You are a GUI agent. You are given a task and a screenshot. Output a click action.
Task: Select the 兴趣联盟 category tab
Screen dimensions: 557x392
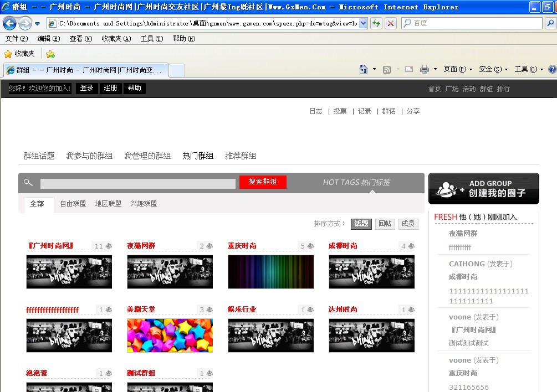[x=144, y=204]
